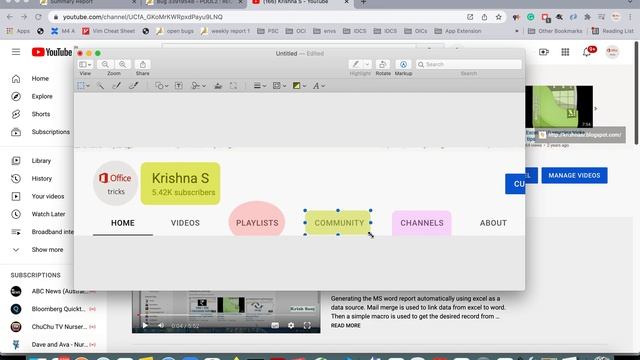Open the Sign signature menu
640x360 pixels.
click(x=198, y=86)
